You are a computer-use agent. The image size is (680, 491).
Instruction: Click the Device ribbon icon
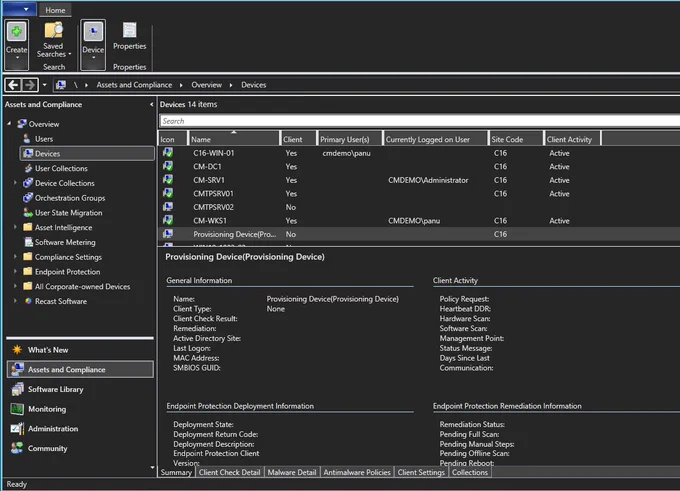point(93,32)
